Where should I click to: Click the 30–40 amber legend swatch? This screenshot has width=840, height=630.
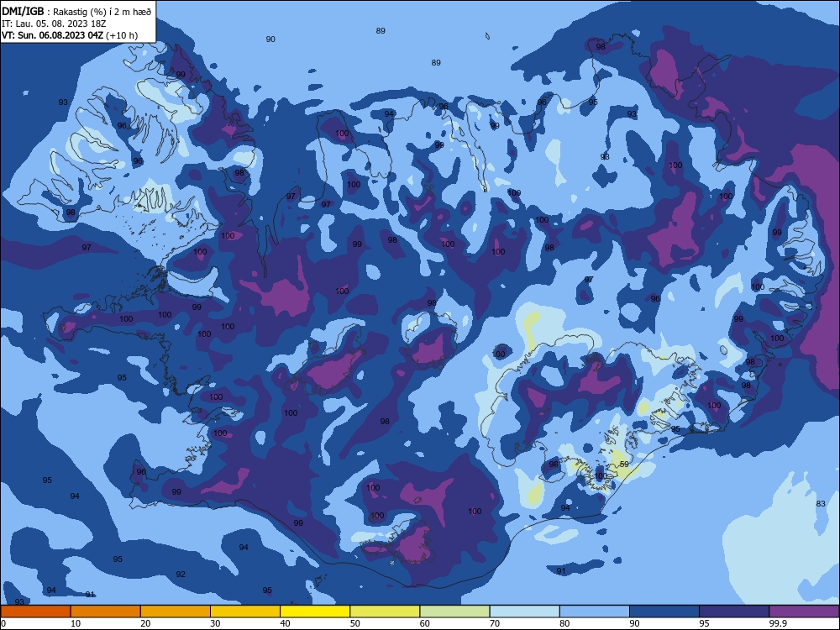tap(245, 612)
